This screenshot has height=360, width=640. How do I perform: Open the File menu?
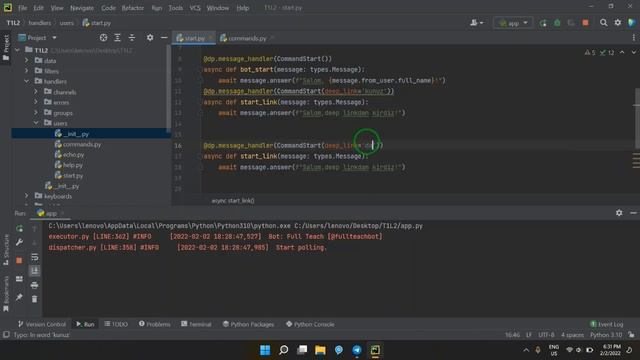tap(22, 8)
